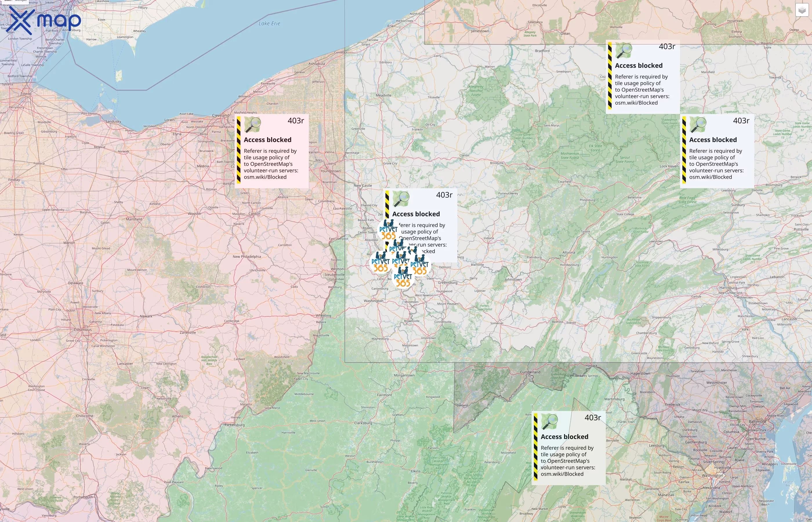Click the Lancaster, Pennsylvania label

coord(790,319)
